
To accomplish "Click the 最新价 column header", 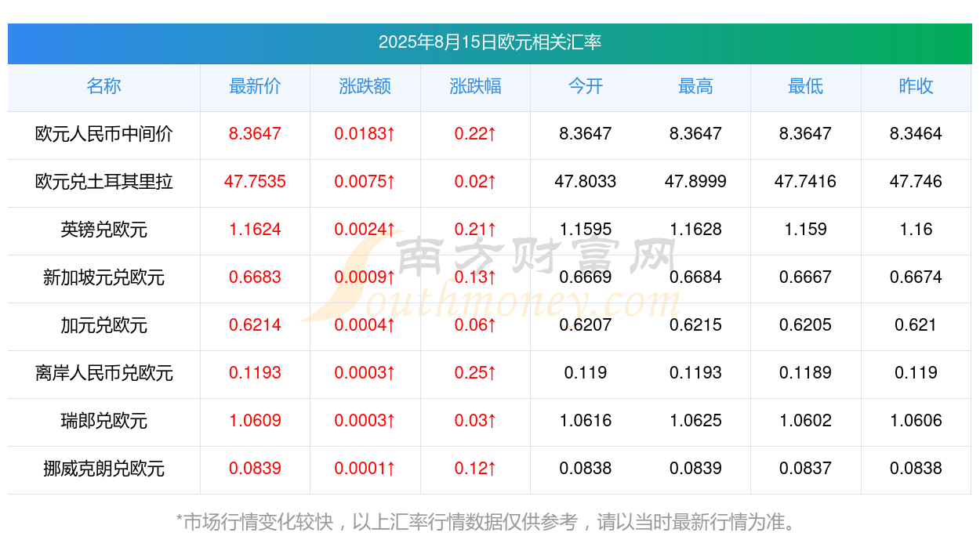I will coord(255,86).
